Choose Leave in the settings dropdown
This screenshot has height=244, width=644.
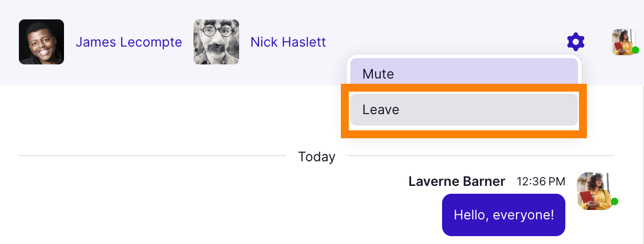pyautogui.click(x=464, y=110)
